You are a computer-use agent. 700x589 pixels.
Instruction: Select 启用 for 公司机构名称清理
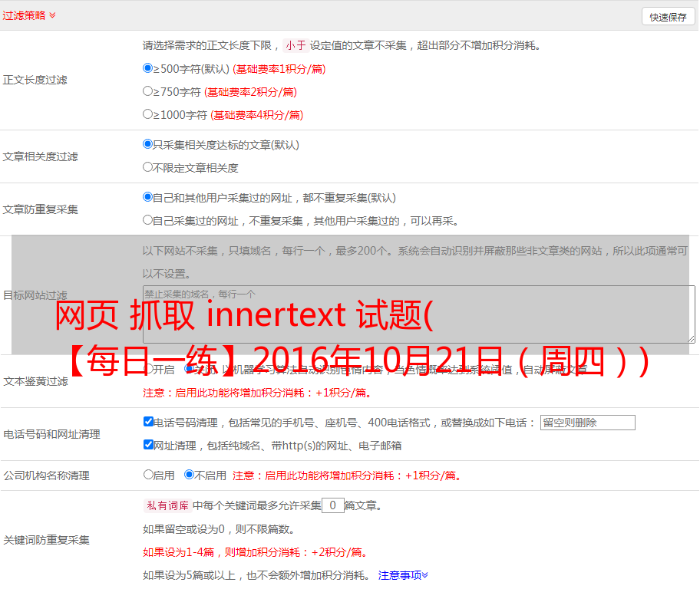pos(148,474)
